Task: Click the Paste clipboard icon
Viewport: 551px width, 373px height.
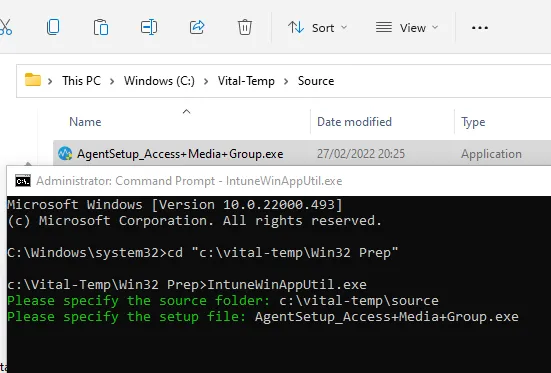Action: (x=101, y=27)
